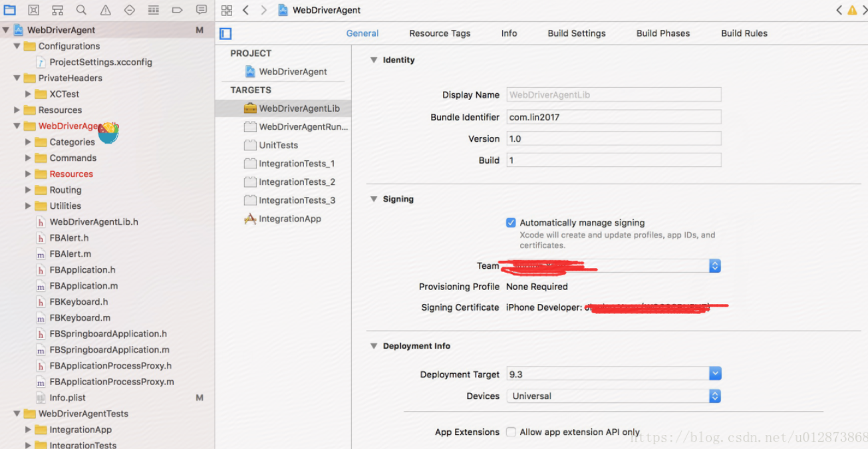Open the Project navigator folder icon

pyautogui.click(x=10, y=10)
